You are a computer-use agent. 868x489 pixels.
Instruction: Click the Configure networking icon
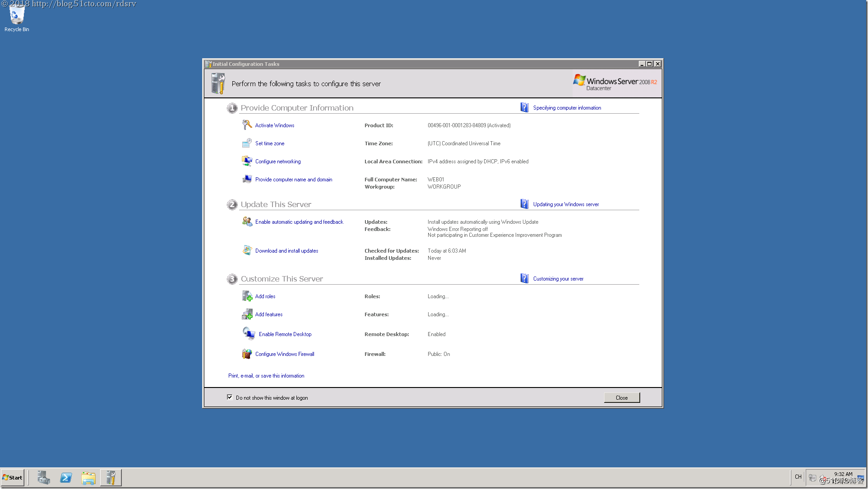pos(247,161)
